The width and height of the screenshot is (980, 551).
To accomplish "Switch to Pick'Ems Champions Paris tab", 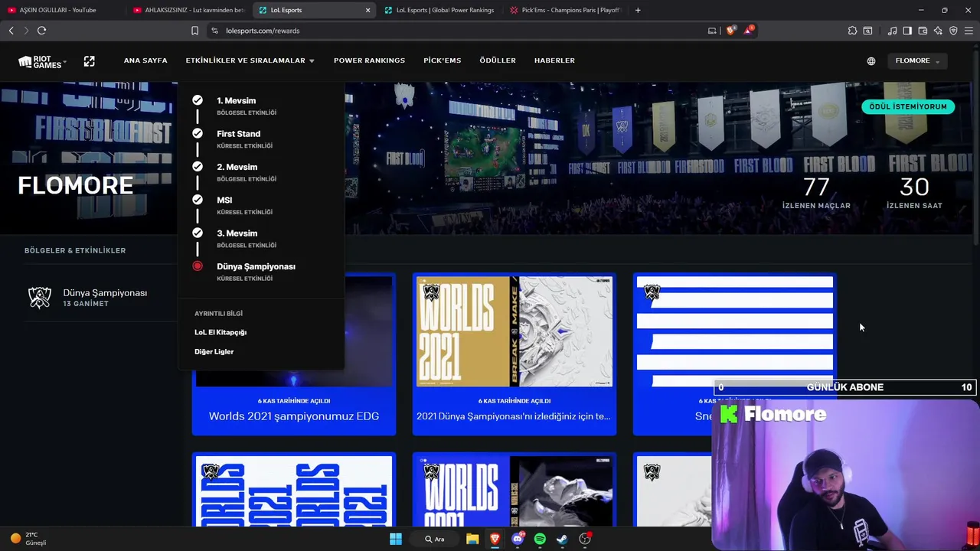I will pyautogui.click(x=565, y=10).
